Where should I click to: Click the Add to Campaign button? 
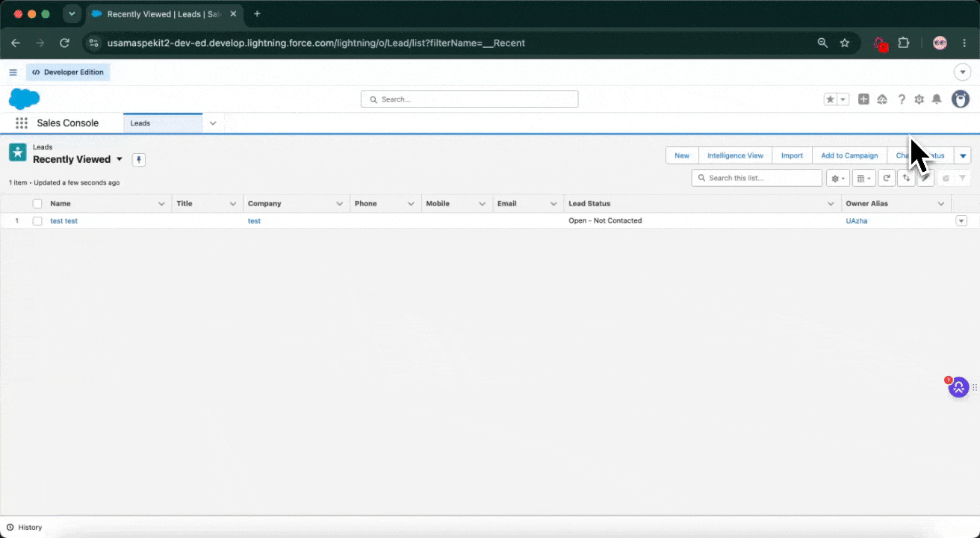849,155
